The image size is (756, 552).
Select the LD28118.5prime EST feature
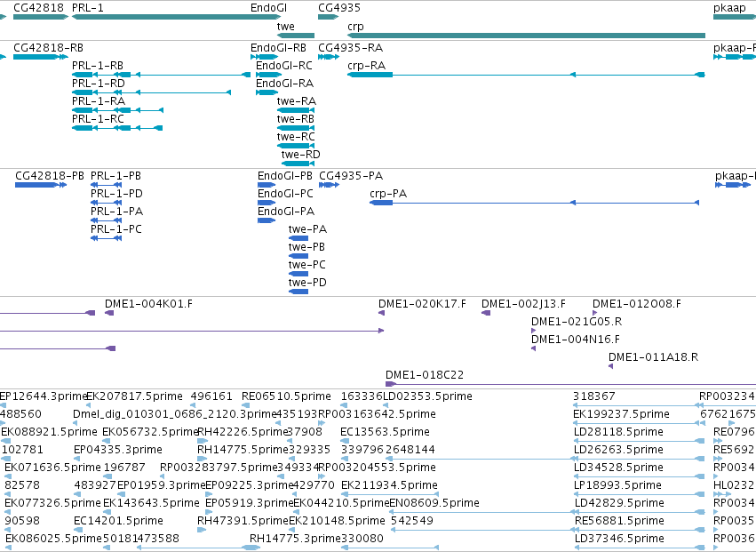(x=640, y=441)
